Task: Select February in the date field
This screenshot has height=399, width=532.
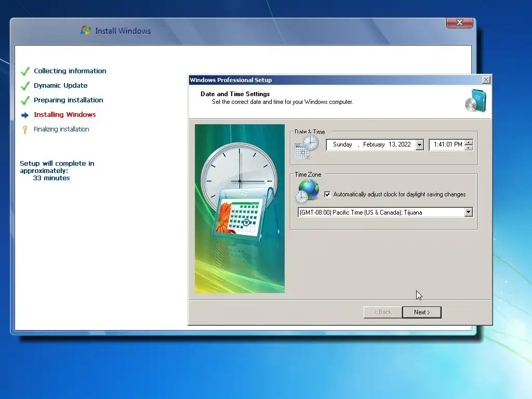Action: click(x=374, y=144)
